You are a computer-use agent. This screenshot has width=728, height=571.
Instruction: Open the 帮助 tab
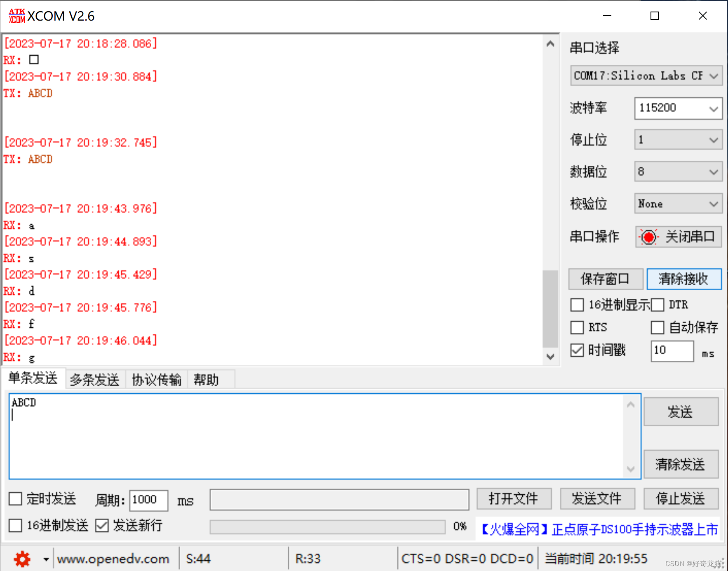tap(206, 379)
